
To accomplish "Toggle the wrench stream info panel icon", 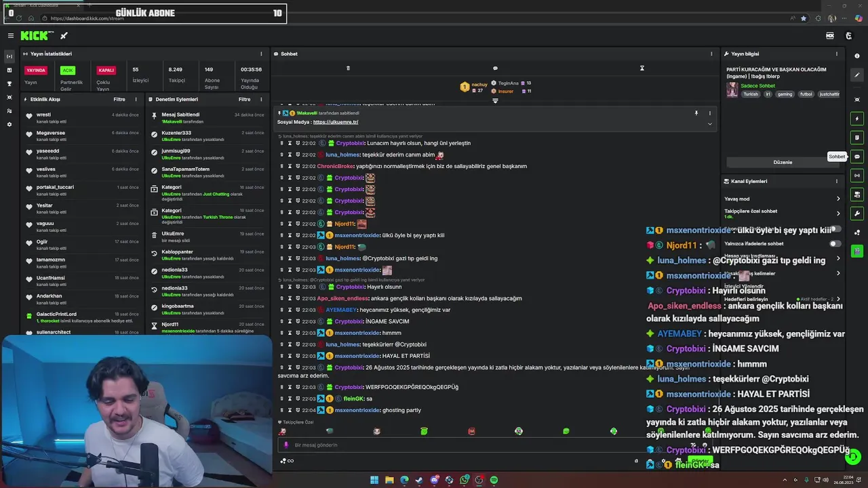I will pyautogui.click(x=857, y=213).
